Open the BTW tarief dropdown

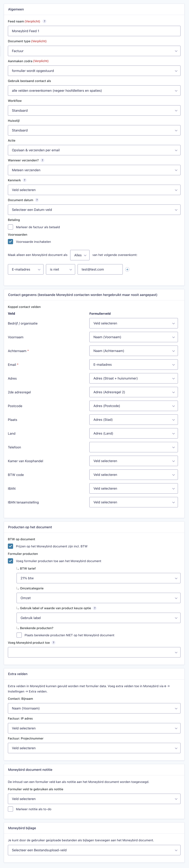98,578
